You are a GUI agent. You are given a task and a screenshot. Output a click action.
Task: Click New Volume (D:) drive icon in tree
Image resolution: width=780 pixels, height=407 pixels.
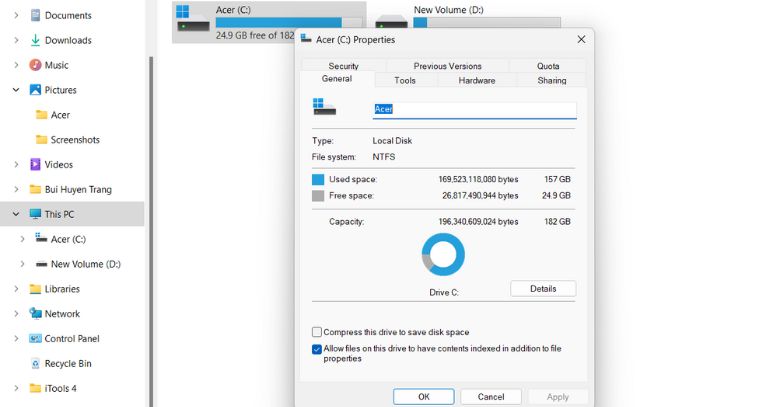(41, 264)
